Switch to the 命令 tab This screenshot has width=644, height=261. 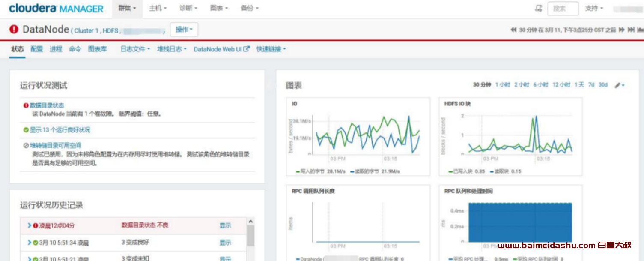75,49
